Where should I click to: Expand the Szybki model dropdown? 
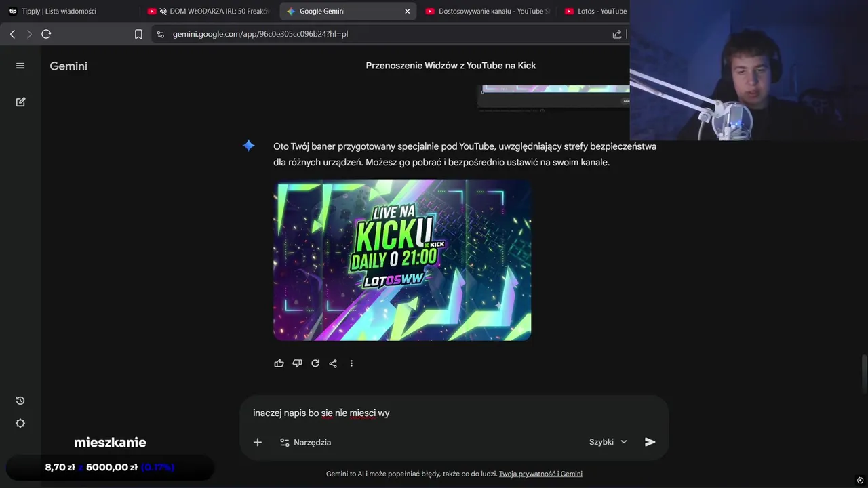coord(608,442)
